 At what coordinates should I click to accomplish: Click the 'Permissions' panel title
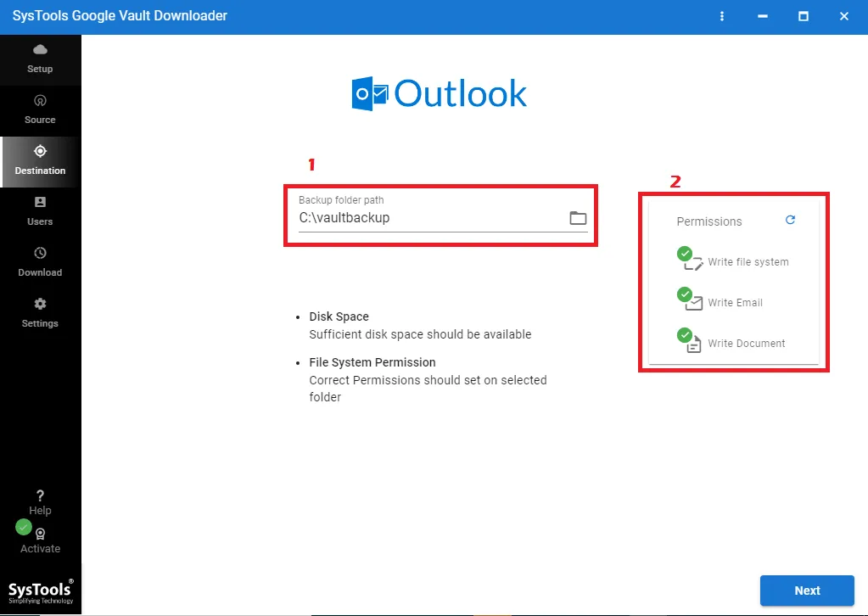pyautogui.click(x=709, y=221)
